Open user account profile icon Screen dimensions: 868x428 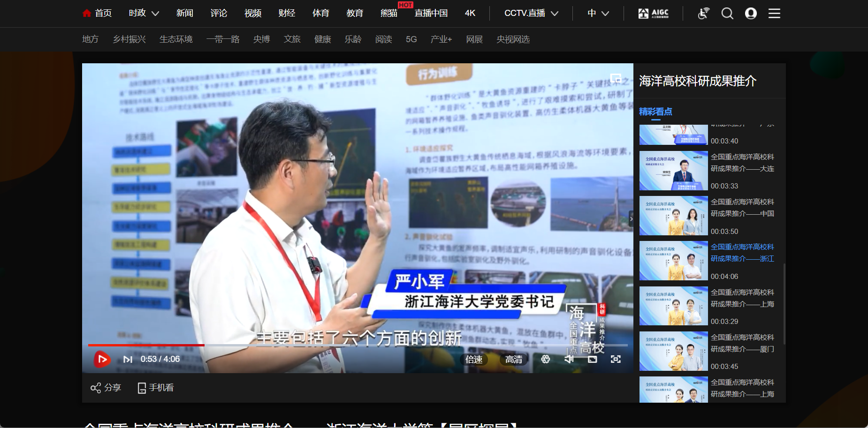tap(751, 14)
